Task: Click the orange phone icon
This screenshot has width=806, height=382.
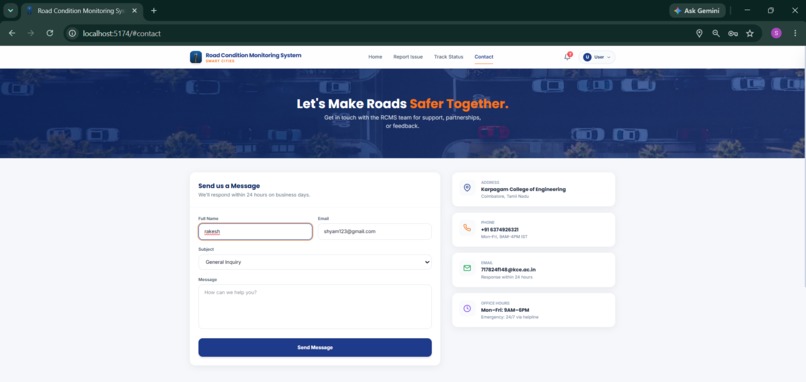Action: pos(467,228)
